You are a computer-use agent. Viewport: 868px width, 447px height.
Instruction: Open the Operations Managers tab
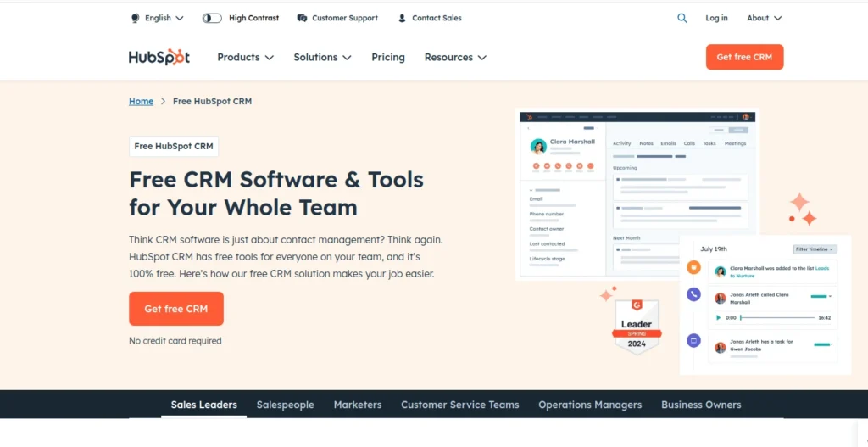pos(590,405)
